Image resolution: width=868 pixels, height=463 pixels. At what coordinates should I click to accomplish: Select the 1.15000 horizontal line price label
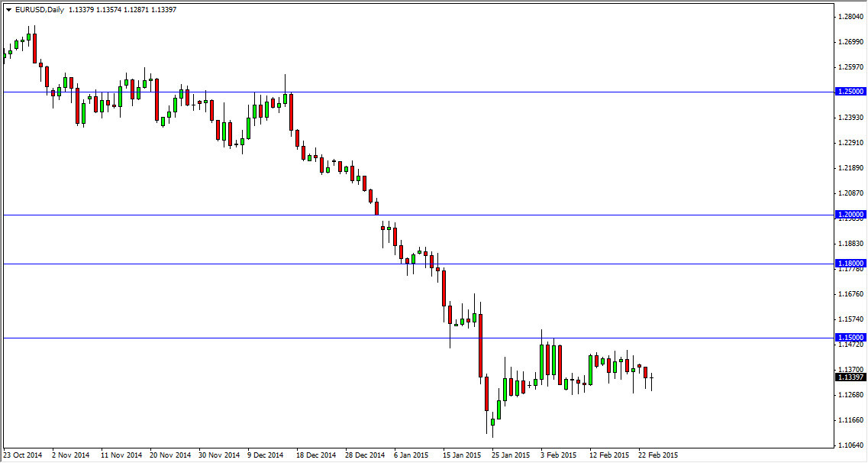coord(850,337)
